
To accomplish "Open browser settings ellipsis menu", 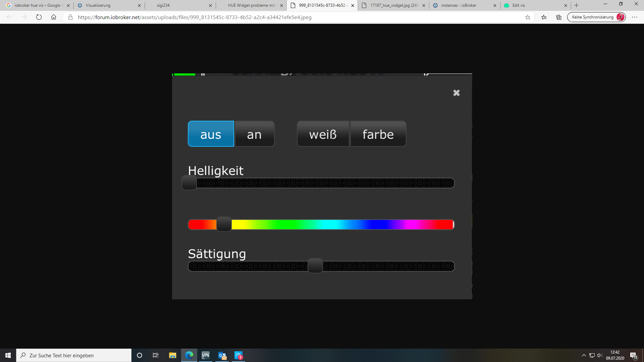I will pos(634,17).
